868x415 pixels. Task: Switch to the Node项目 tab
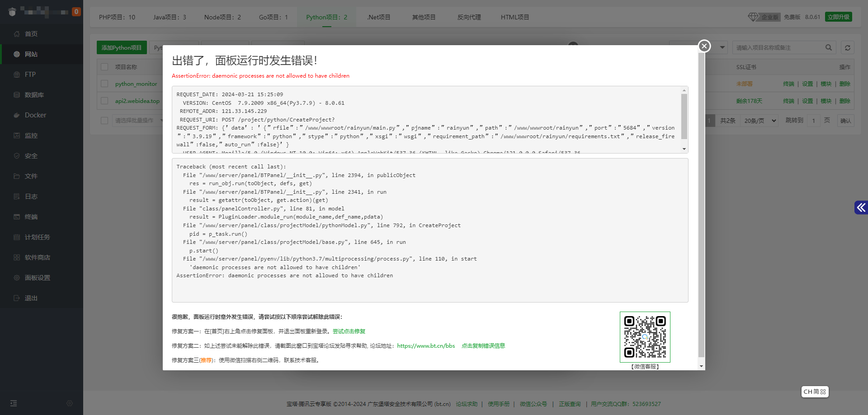(222, 17)
